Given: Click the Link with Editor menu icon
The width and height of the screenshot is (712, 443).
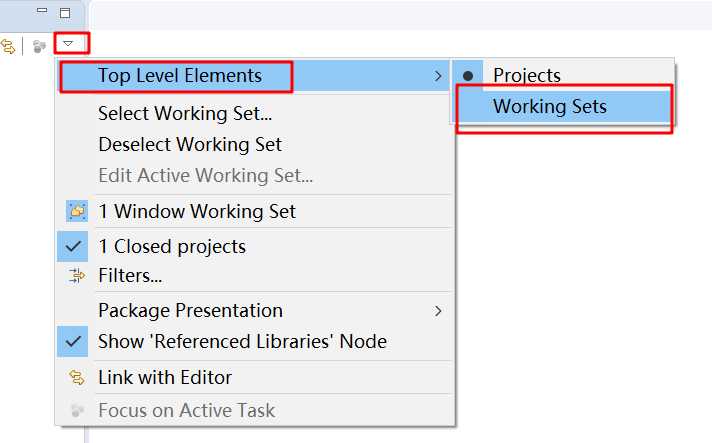Looking at the screenshot, I should pos(77,377).
